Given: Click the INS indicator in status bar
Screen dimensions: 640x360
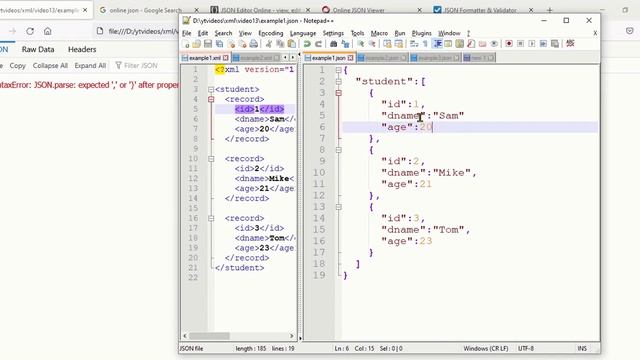Looking at the screenshot, I should click(x=582, y=349).
